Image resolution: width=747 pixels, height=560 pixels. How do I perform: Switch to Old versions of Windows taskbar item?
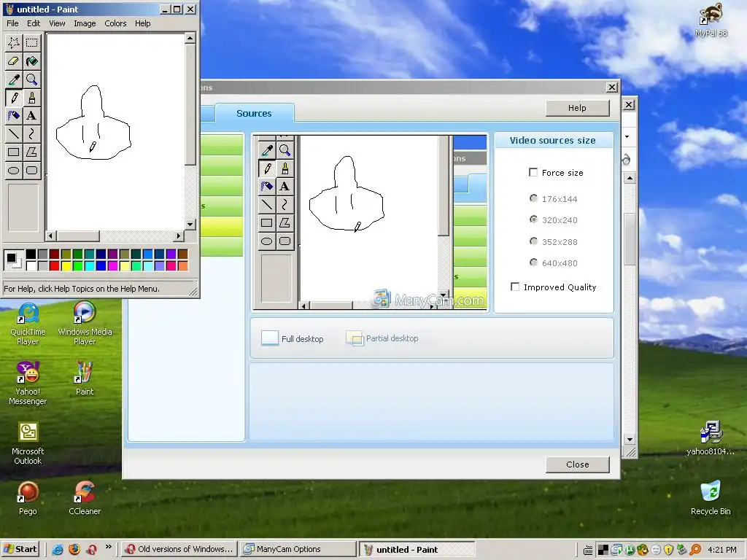[x=179, y=549]
